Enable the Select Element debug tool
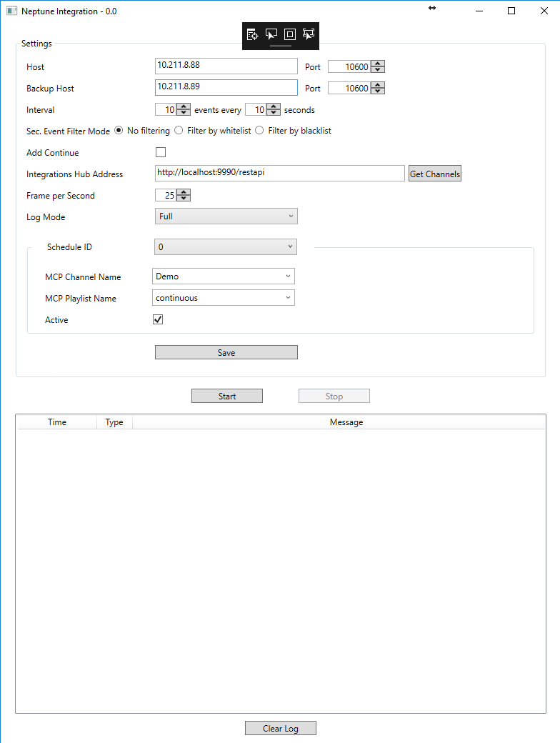This screenshot has height=743, width=560. (271, 34)
